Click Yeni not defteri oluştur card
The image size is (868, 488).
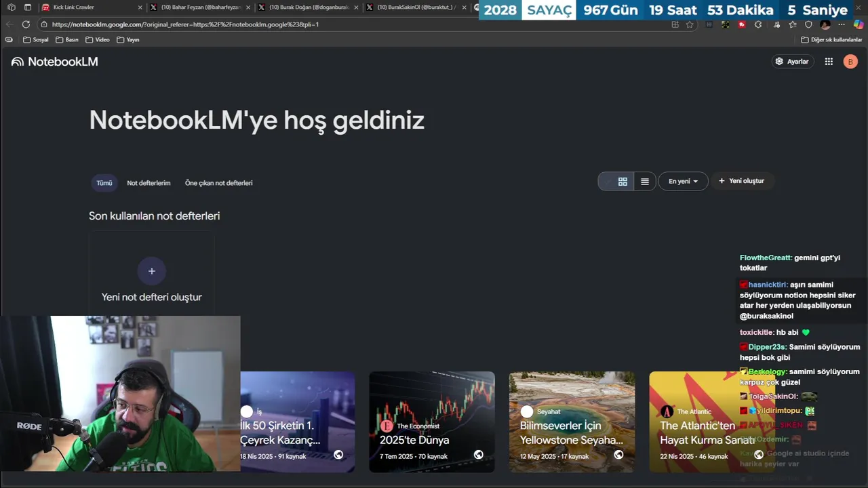[x=151, y=274]
